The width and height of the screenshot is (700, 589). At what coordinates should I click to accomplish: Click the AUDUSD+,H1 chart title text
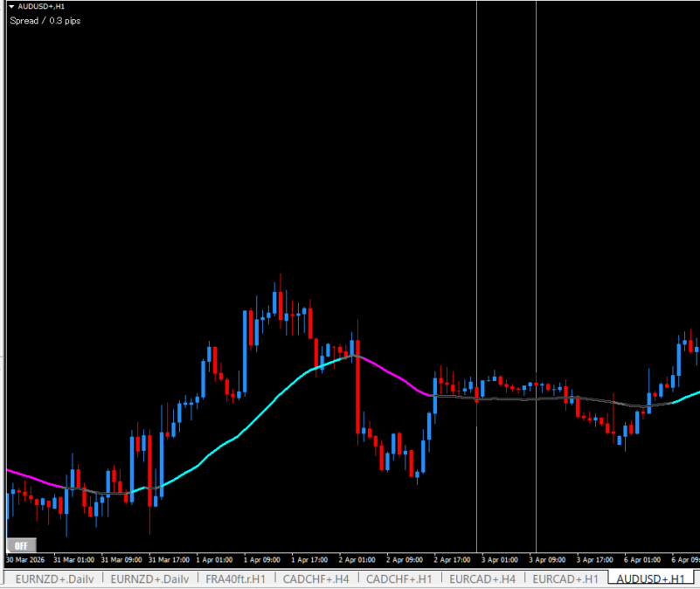(41, 6)
